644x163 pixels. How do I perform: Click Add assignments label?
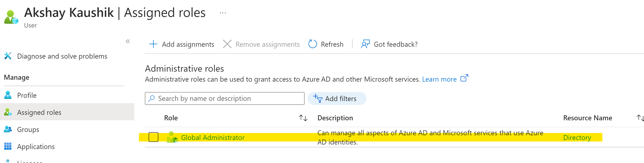[188, 44]
